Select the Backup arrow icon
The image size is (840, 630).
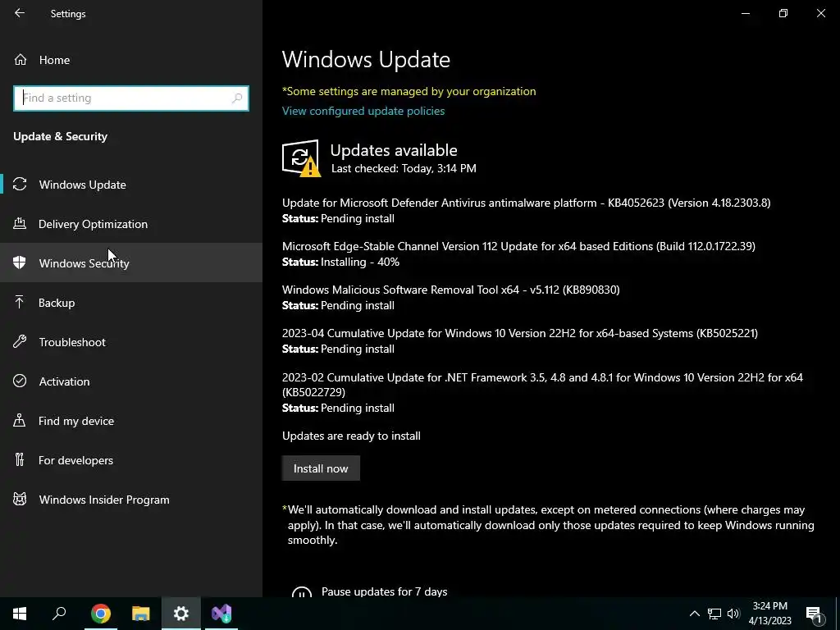tap(20, 302)
